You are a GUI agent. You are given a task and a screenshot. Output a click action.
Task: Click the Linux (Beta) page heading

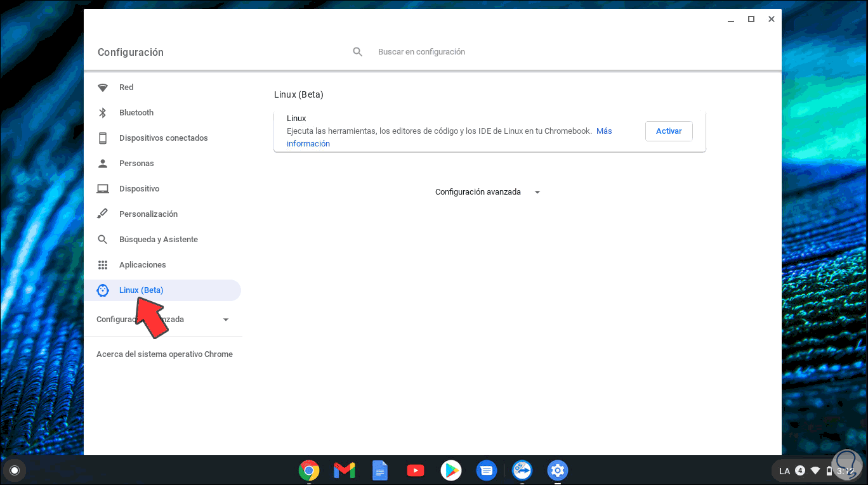coord(299,94)
